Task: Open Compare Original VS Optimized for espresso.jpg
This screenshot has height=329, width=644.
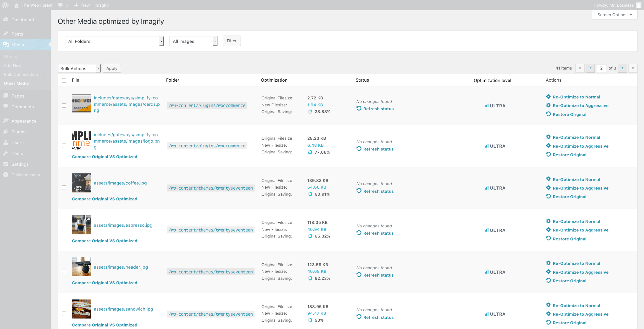Action: (104, 241)
